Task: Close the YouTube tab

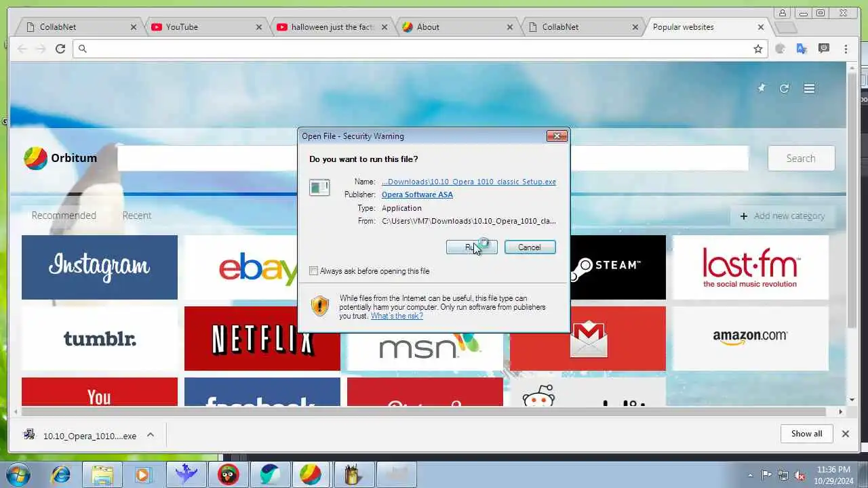Action: click(x=259, y=27)
